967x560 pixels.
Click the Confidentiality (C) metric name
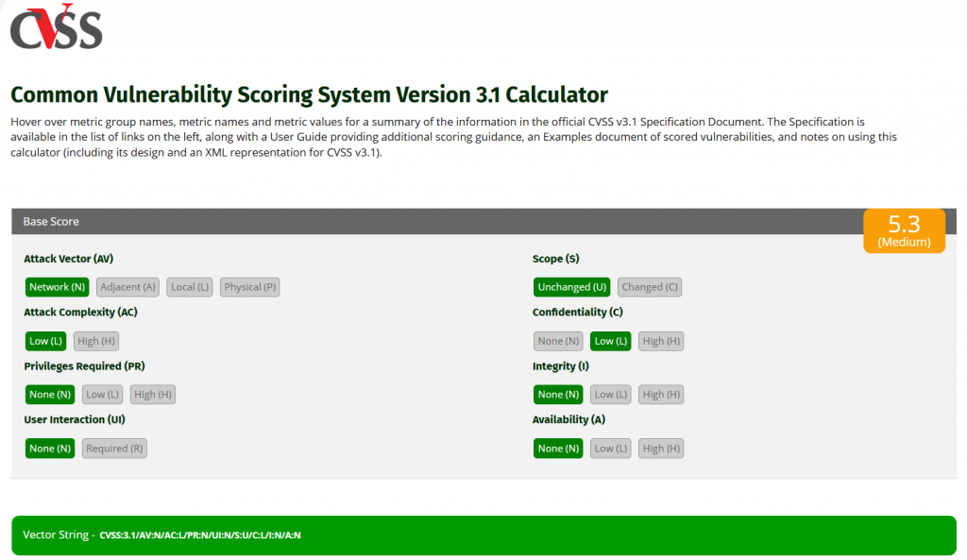coord(577,312)
